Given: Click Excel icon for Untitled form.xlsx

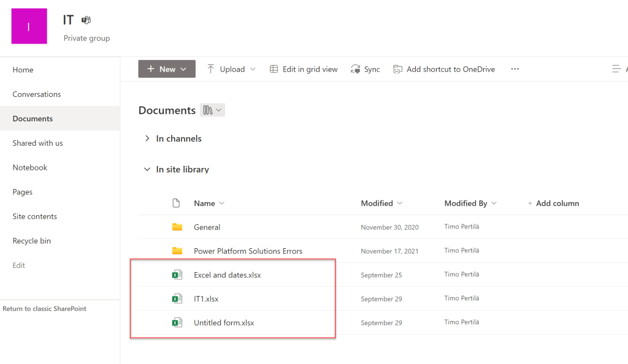Looking at the screenshot, I should point(177,323).
